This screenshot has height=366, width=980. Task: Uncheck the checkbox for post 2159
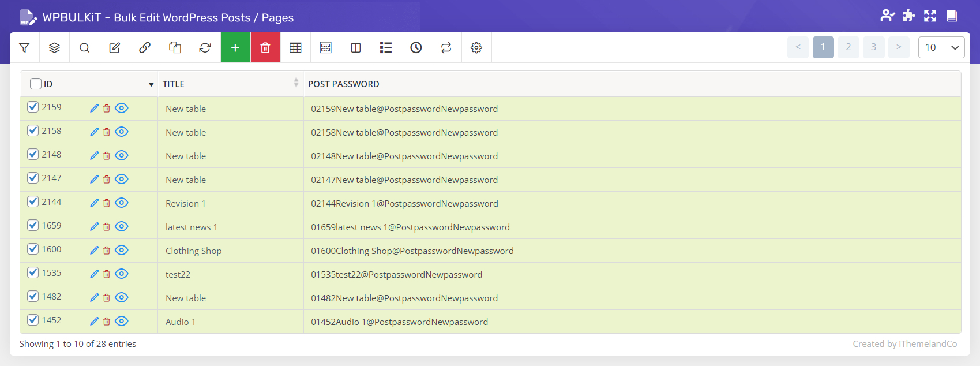pyautogui.click(x=33, y=107)
